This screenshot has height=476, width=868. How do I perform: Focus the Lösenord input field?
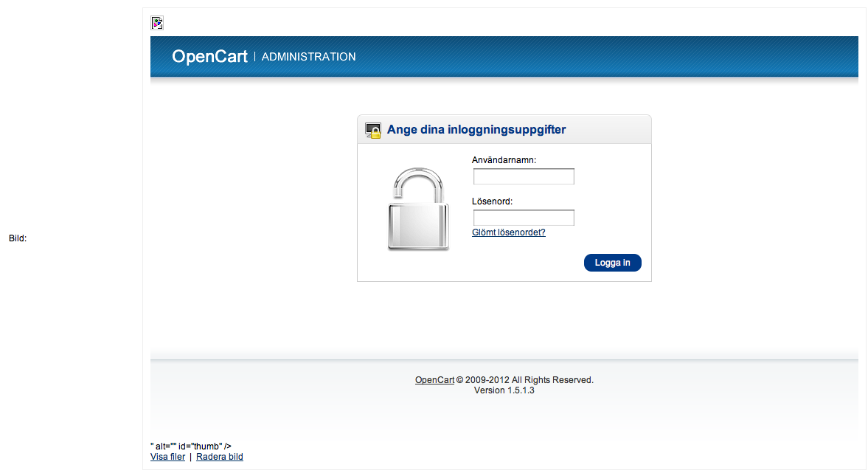(524, 218)
